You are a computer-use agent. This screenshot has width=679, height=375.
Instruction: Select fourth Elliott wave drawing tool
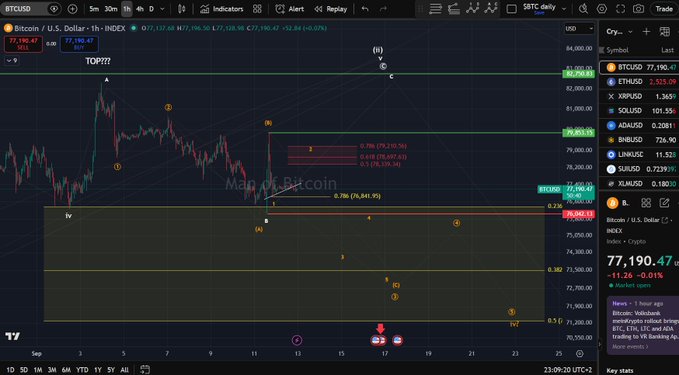[x=491, y=8]
